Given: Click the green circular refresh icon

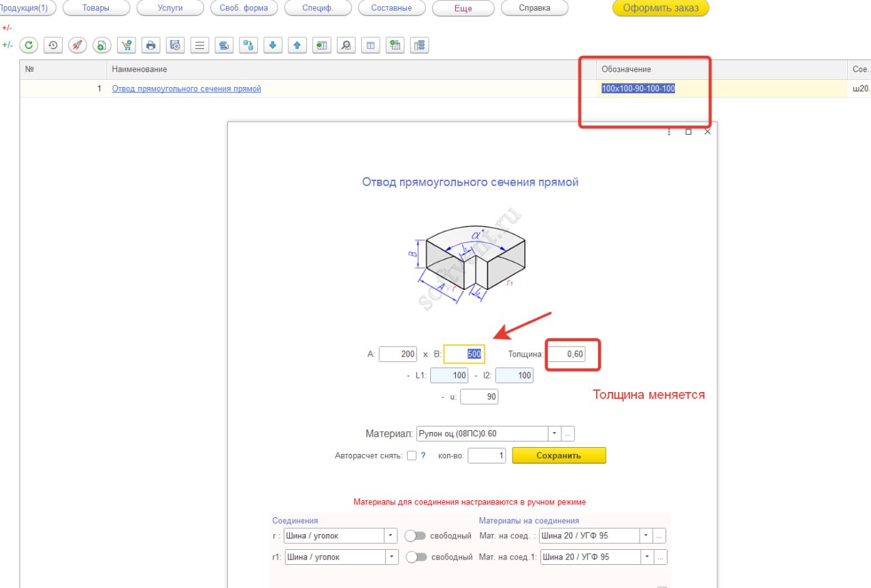Looking at the screenshot, I should click(x=29, y=46).
